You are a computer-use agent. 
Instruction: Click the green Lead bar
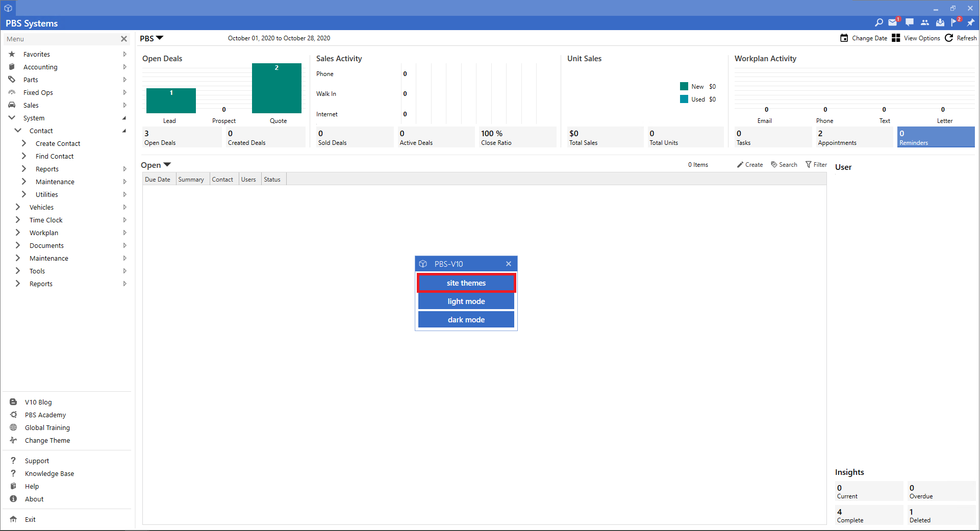(x=171, y=100)
